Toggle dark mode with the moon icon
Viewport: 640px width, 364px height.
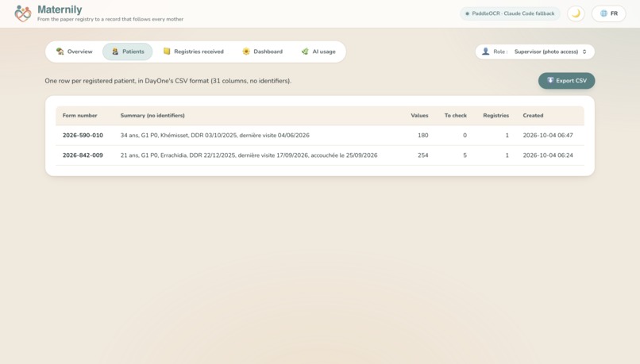tap(576, 13)
